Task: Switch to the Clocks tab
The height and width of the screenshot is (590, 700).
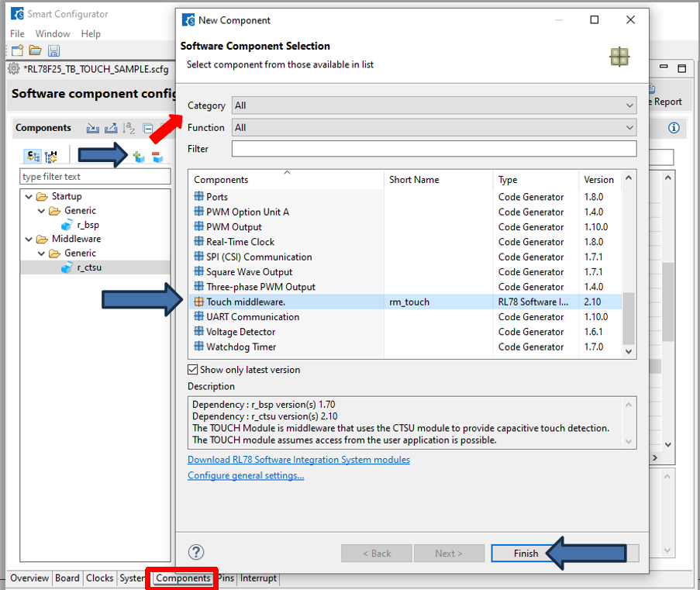Action: point(99,578)
